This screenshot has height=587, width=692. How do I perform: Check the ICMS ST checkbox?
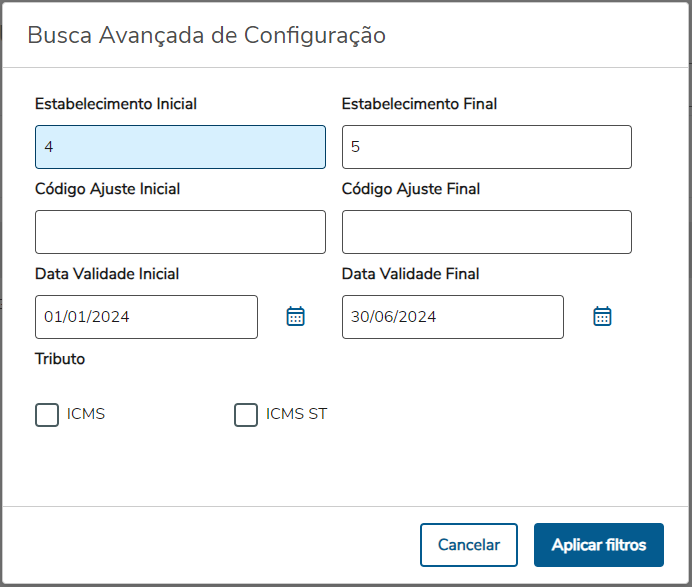click(246, 415)
